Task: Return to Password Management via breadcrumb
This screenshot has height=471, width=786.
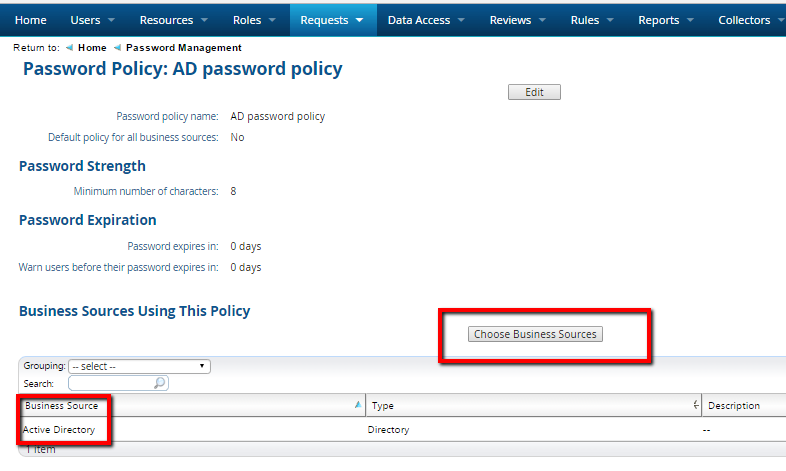Action: (x=183, y=48)
